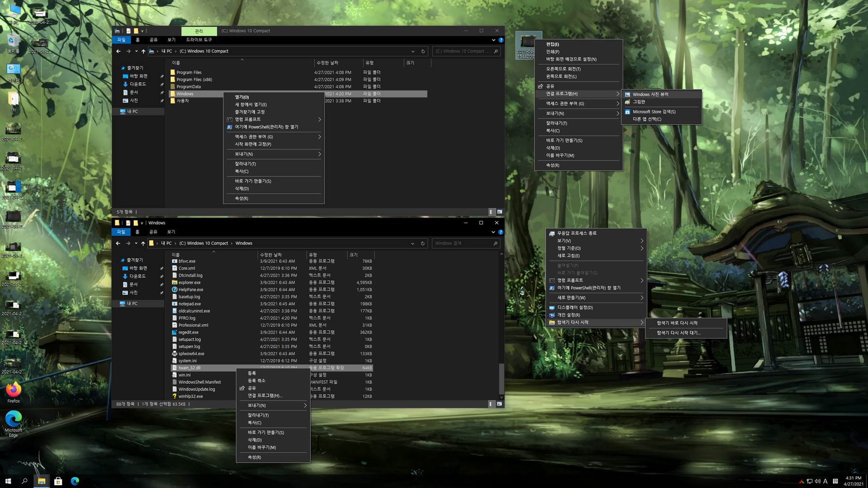Choose 무응답 프로세스 종료

pyautogui.click(x=596, y=233)
